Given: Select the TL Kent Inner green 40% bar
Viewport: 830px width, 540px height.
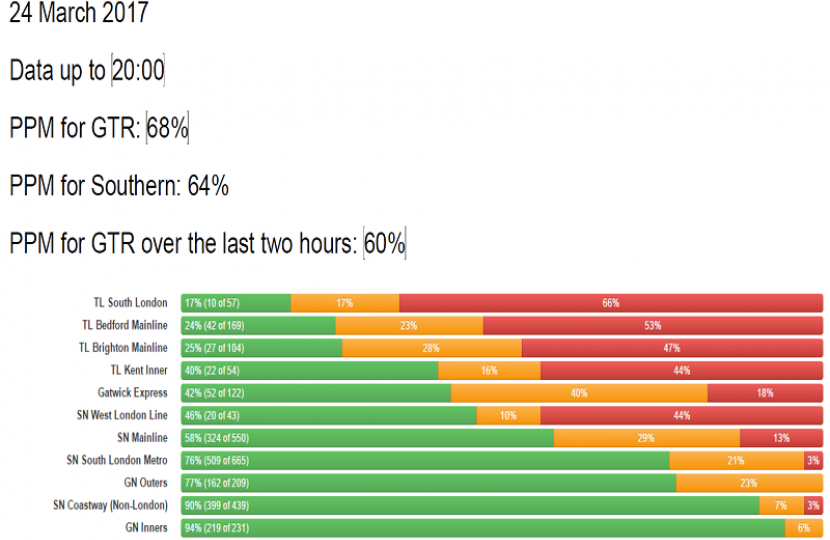Looking at the screenshot, I should 309,370.
